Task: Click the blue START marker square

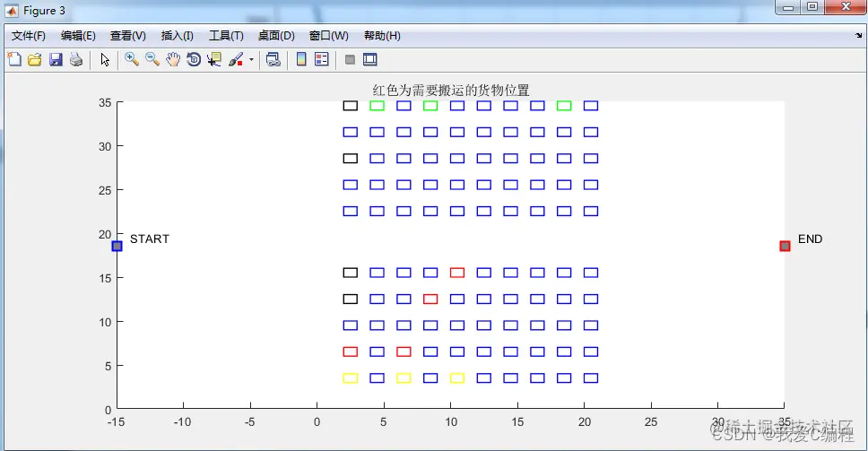Action: 117,247
